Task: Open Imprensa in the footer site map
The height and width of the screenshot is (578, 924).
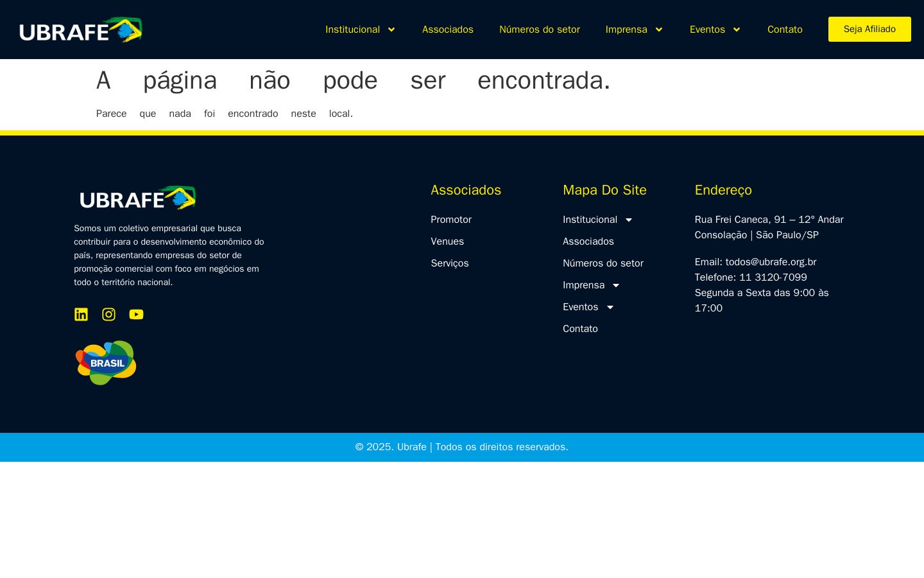Action: click(x=583, y=285)
